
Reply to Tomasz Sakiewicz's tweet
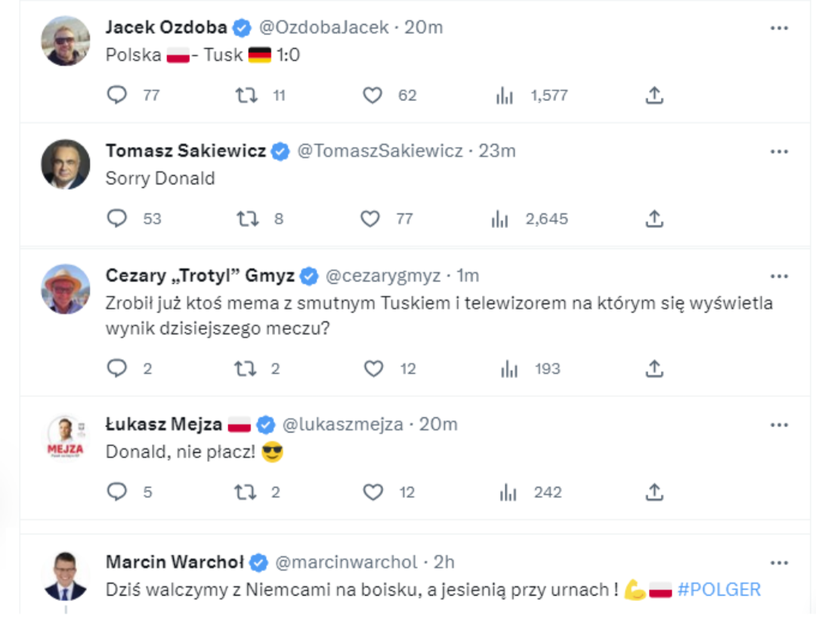coord(116,219)
